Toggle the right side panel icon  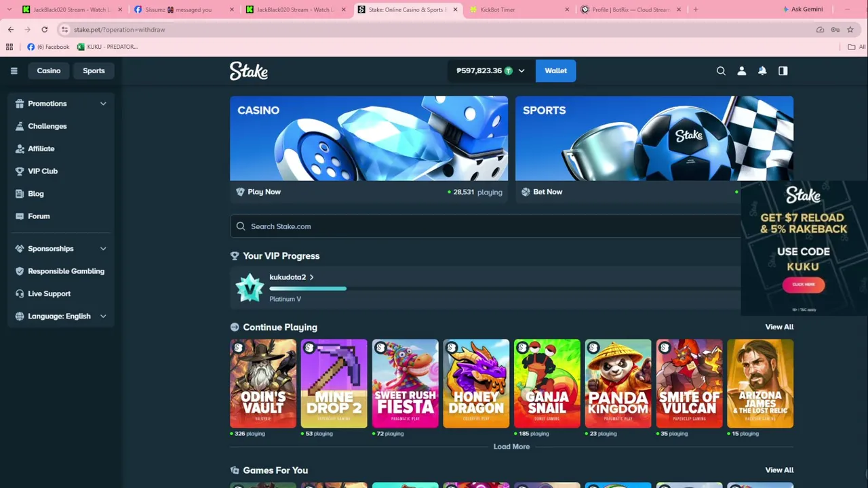coord(783,70)
